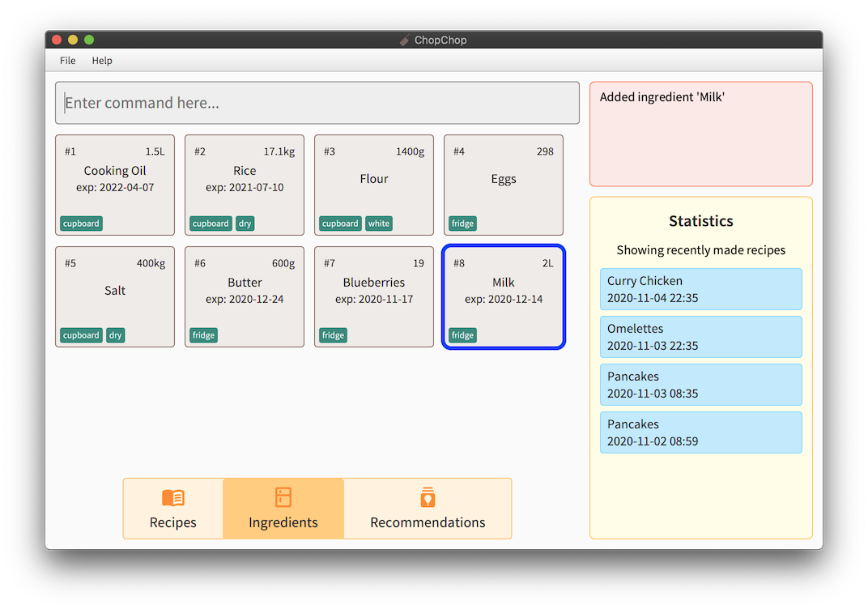Image resolution: width=868 pixels, height=609 pixels.
Task: Switch to the Recommendations tab
Action: 428,509
